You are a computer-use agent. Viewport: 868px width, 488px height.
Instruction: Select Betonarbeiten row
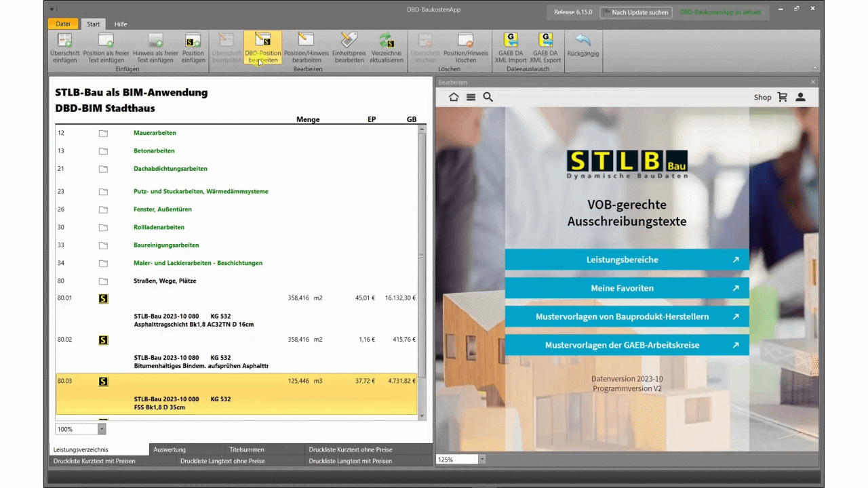pyautogui.click(x=237, y=150)
